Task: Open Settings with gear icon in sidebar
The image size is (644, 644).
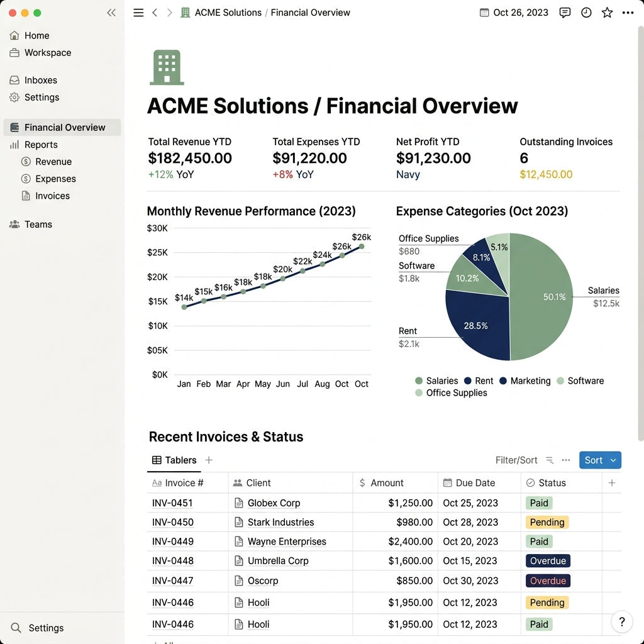Action: [34, 97]
